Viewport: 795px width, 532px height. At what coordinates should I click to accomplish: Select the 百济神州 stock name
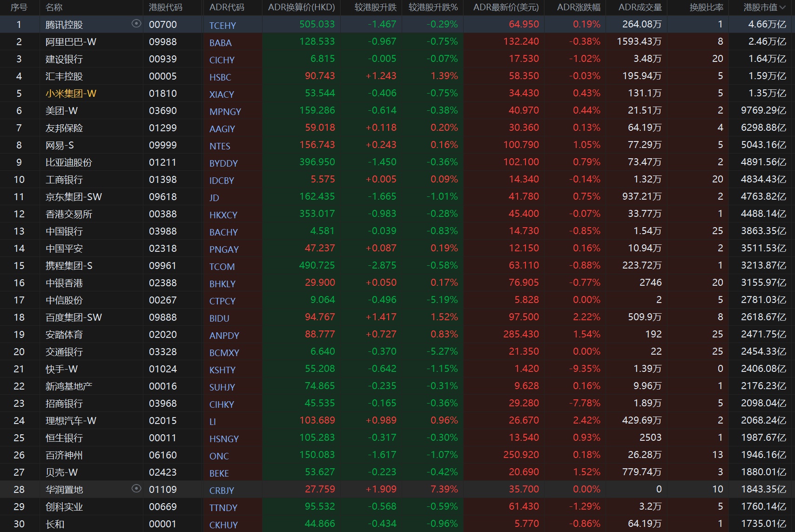coord(64,455)
